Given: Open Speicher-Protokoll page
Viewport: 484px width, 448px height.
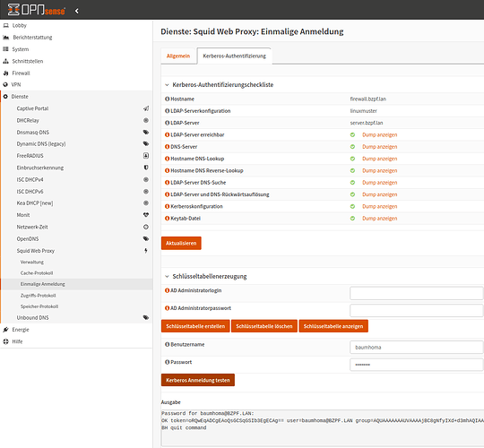Looking at the screenshot, I should pos(39,306).
